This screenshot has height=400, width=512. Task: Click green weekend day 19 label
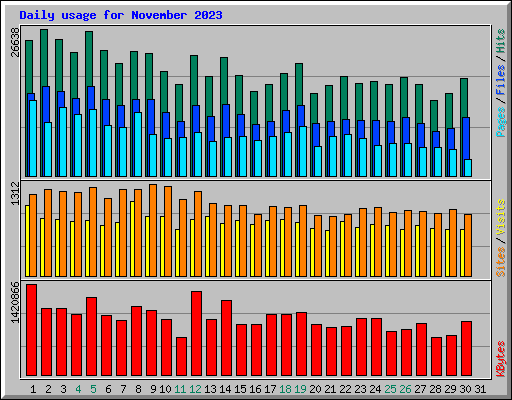pyautogui.click(x=300, y=389)
